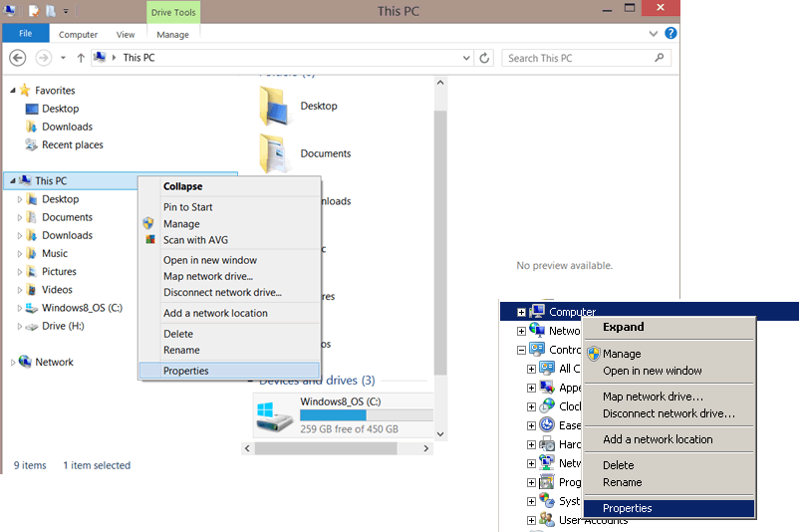The width and height of the screenshot is (801, 532).
Task: Expand Documents under This PC
Action: (x=19, y=218)
